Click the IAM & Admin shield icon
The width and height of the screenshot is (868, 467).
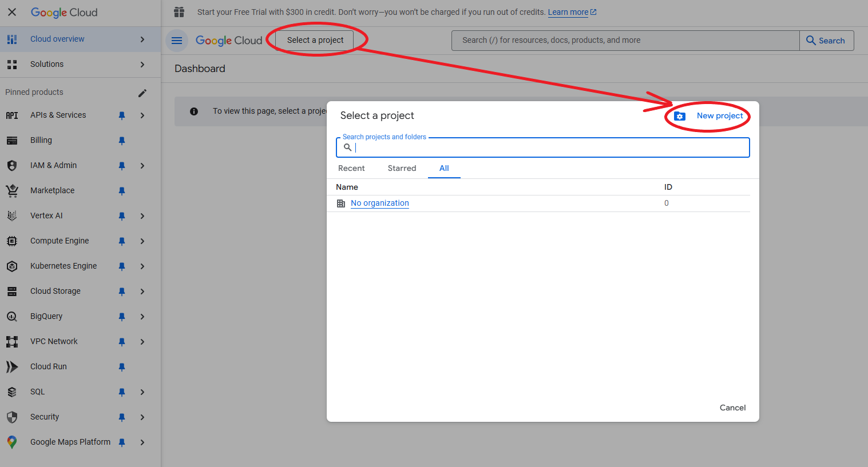pyautogui.click(x=12, y=166)
